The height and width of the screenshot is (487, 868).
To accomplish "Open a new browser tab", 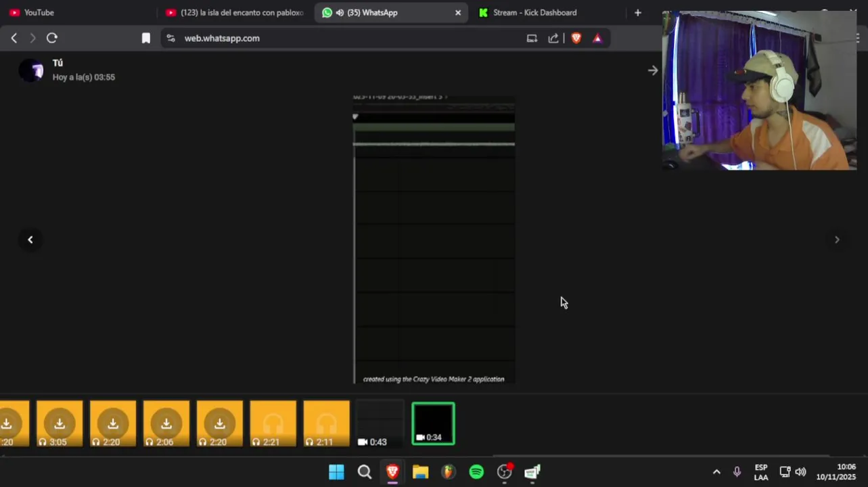I will click(x=637, y=13).
